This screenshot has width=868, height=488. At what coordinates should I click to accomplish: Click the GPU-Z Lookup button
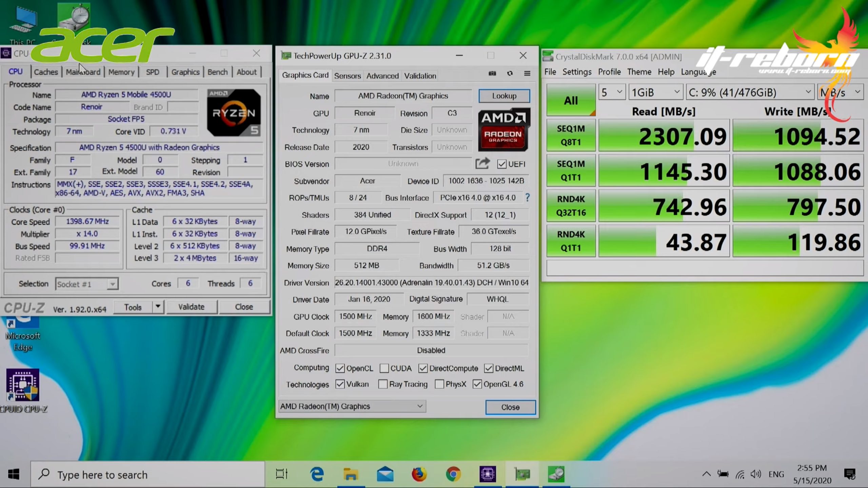point(504,96)
